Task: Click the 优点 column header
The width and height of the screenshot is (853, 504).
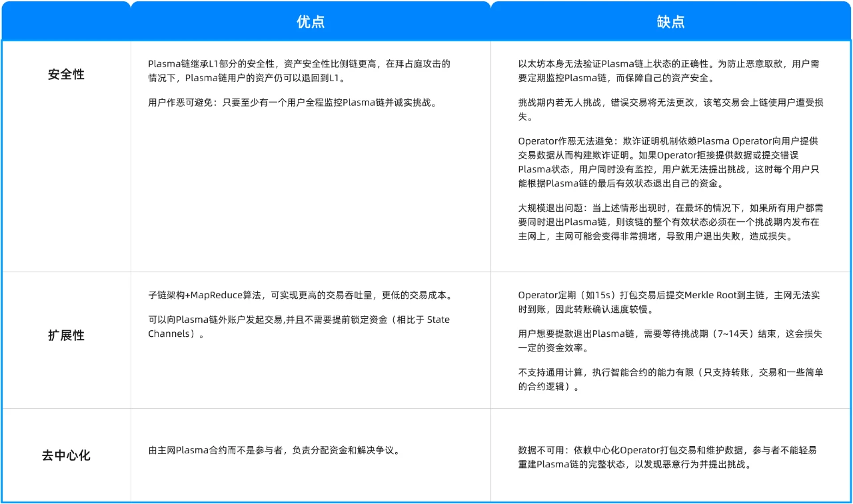Action: click(x=311, y=21)
